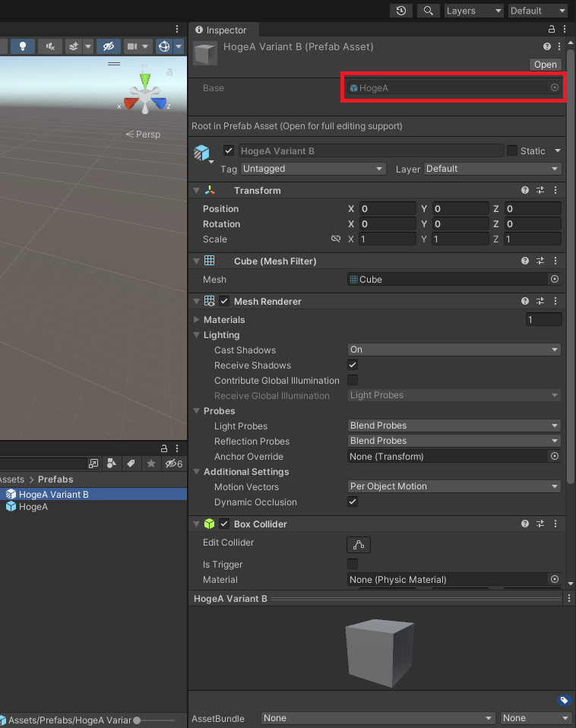Adjust the Project icon size slider

pyautogui.click(x=137, y=720)
